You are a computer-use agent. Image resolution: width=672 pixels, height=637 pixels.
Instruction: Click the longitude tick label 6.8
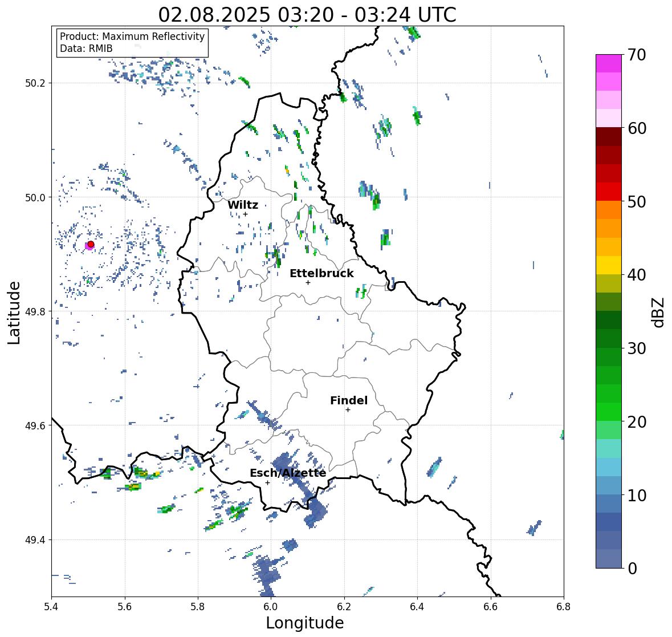point(564,607)
